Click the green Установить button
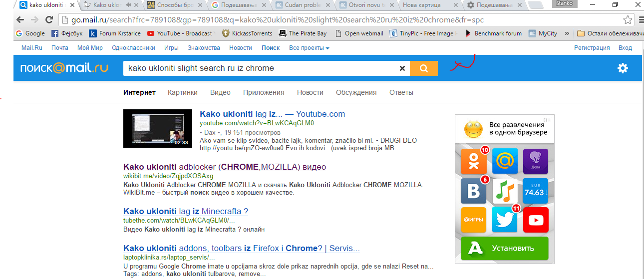644x279 pixels. click(x=504, y=248)
